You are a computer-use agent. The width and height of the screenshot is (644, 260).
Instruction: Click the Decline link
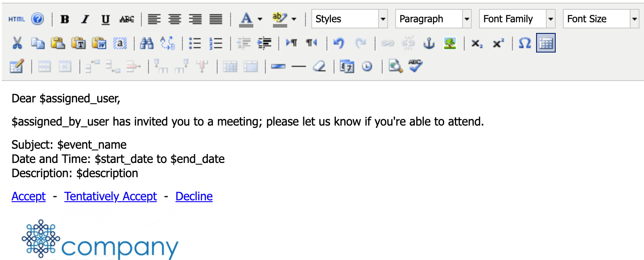[194, 196]
